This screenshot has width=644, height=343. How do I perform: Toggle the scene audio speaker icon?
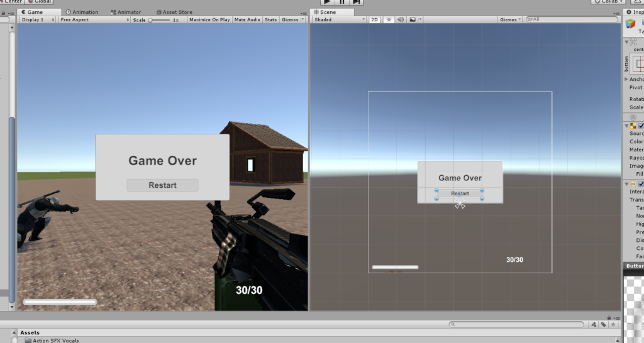tap(401, 19)
